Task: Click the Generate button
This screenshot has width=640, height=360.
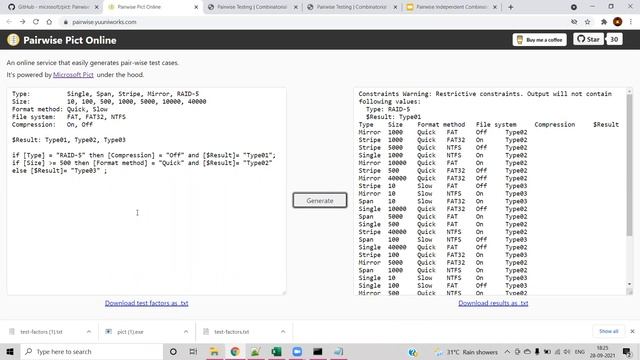Action: tap(320, 200)
